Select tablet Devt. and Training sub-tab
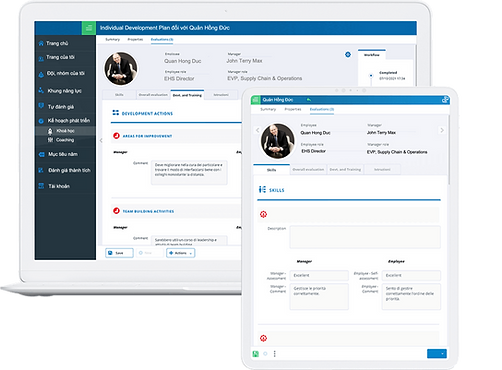502x370 pixels. click(x=345, y=169)
